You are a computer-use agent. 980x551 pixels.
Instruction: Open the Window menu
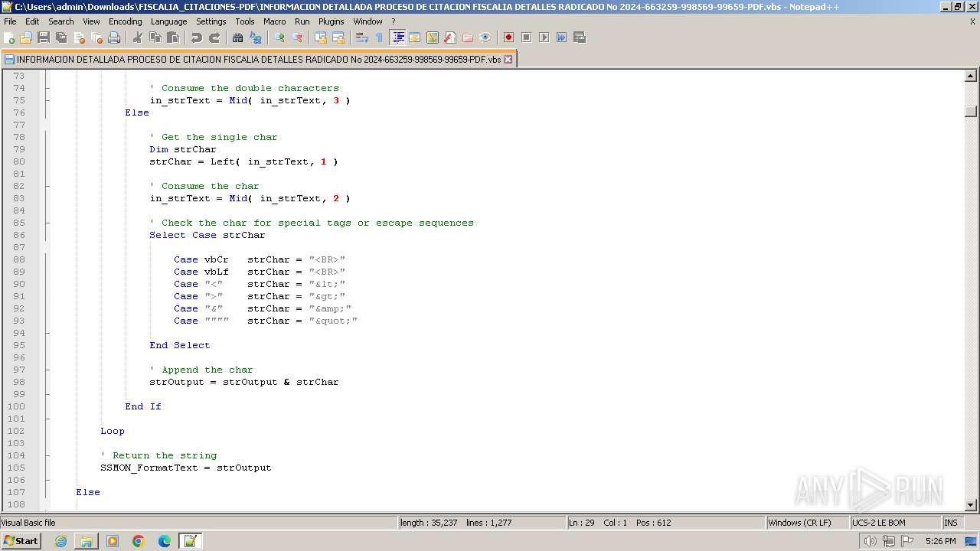click(x=367, y=21)
